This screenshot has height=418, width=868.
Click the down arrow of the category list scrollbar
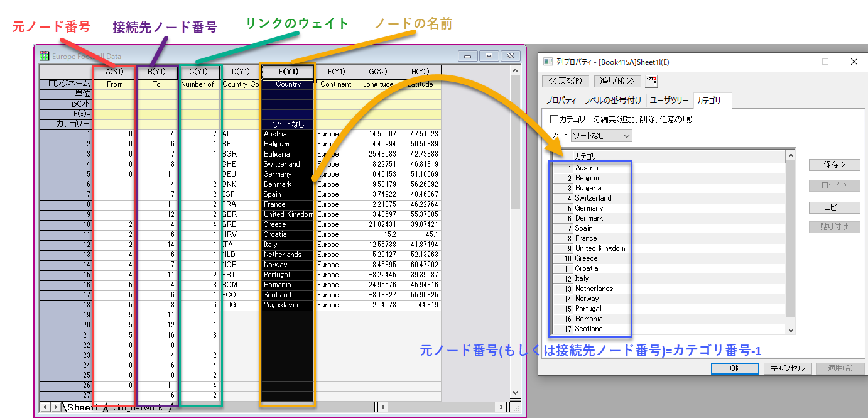790,330
